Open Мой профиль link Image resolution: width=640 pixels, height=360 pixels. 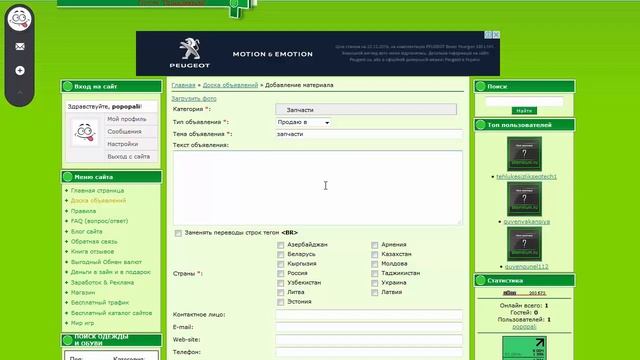coord(127,119)
